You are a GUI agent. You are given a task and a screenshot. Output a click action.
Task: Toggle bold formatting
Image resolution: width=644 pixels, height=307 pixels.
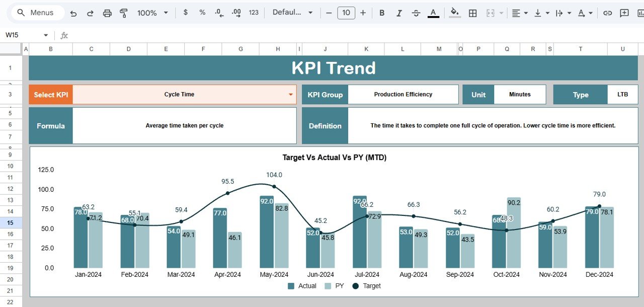pyautogui.click(x=382, y=13)
